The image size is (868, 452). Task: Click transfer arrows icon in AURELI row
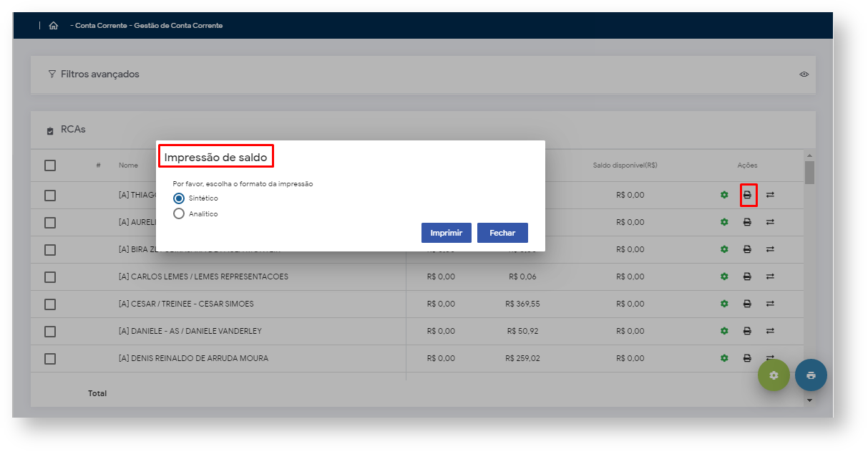[x=770, y=222]
